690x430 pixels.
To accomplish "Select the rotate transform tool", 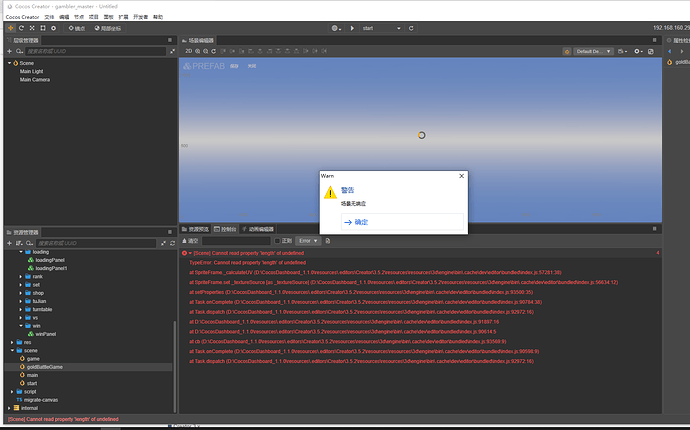I will click(21, 28).
